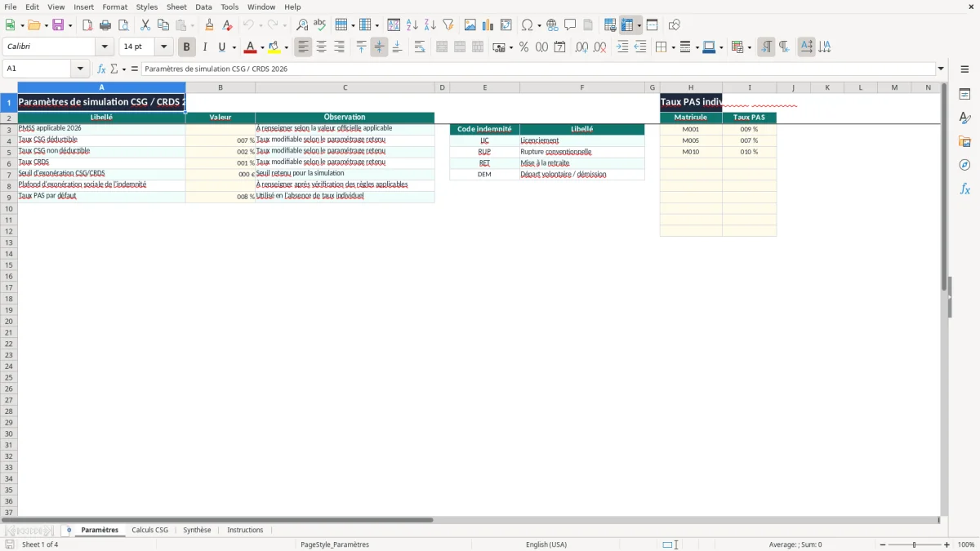980x551 pixels.
Task: Sort ascending A to Z
Action: [x=412, y=25]
